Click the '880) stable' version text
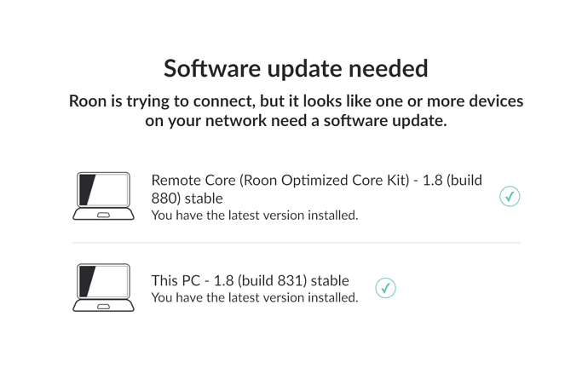This screenshot has width=588, height=374. click(187, 199)
